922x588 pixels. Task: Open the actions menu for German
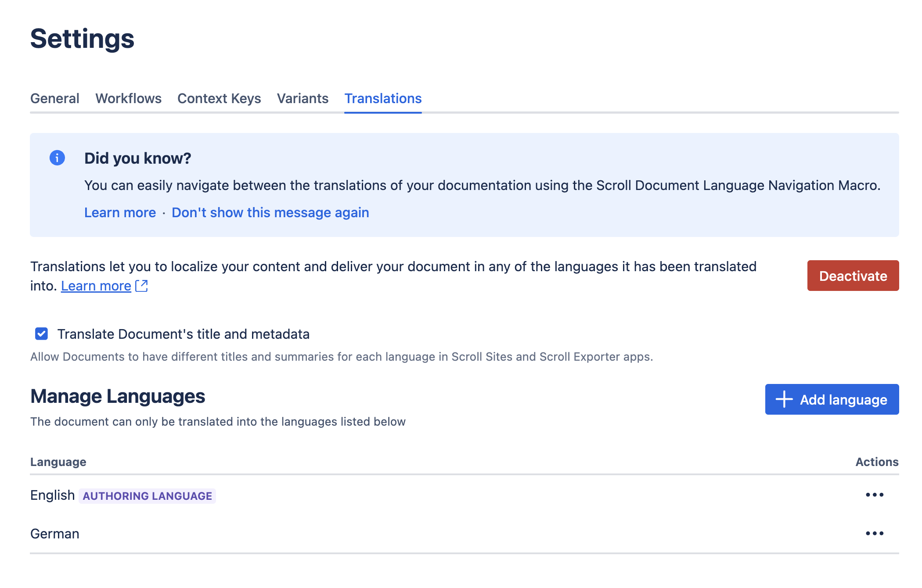[874, 533]
